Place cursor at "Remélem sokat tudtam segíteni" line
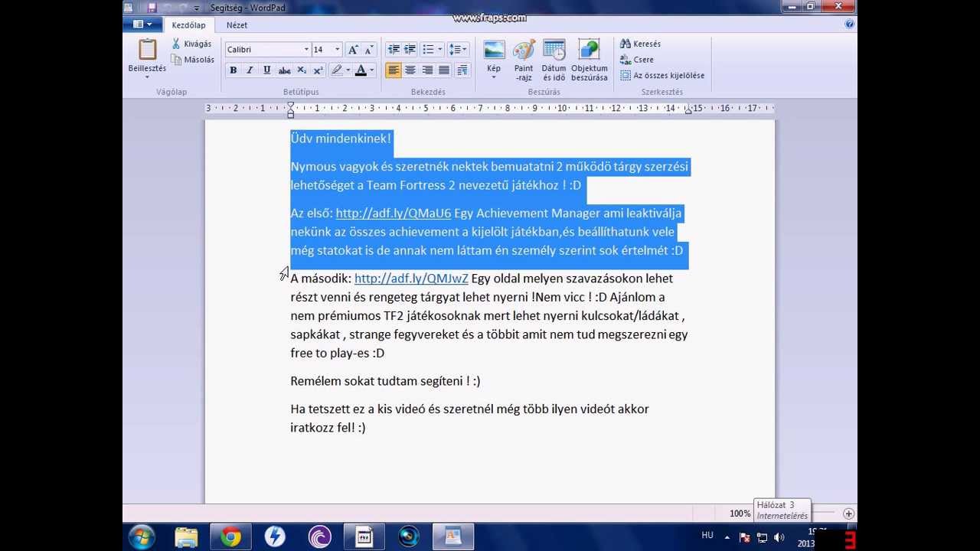This screenshot has height=551, width=980. pyautogui.click(x=385, y=381)
